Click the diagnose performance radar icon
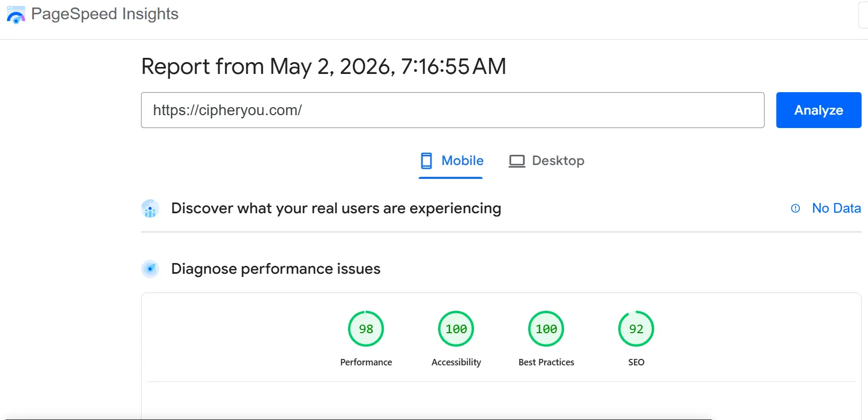The height and width of the screenshot is (420, 868). click(150, 269)
